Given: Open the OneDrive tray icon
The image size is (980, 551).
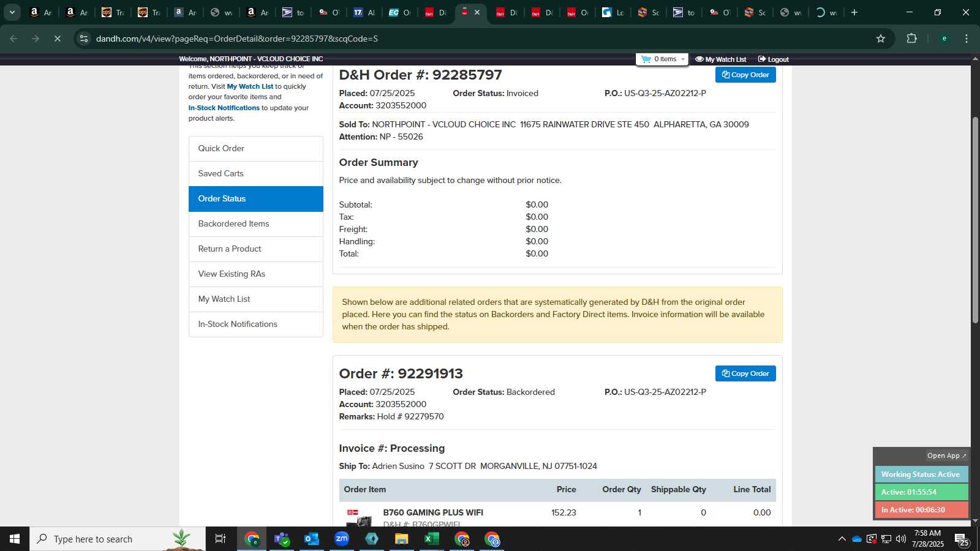Looking at the screenshot, I should pyautogui.click(x=857, y=539).
